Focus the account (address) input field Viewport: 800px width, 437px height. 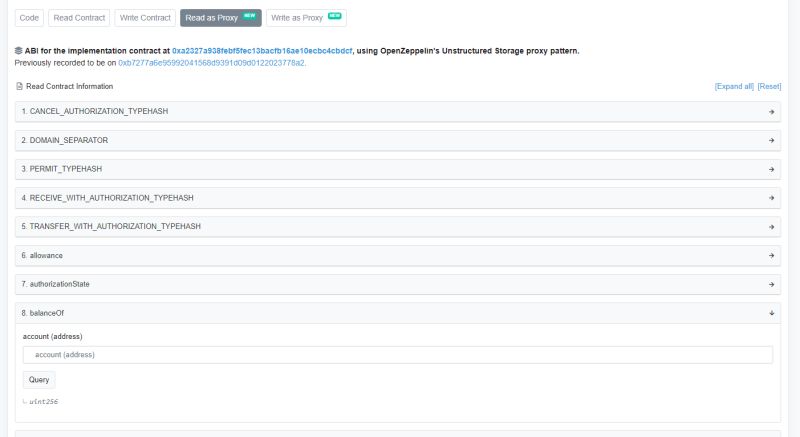(397, 355)
